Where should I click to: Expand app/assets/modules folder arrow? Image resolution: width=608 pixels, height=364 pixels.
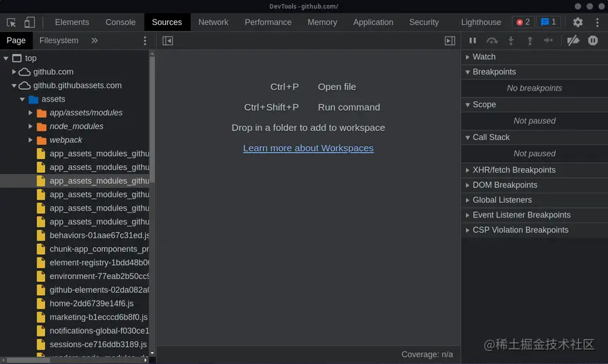coord(30,113)
